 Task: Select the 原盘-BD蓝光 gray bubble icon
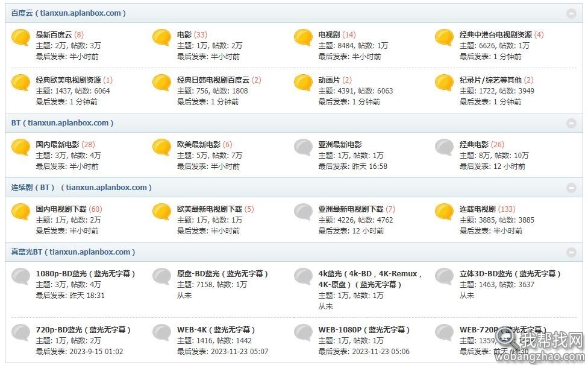coord(162,276)
